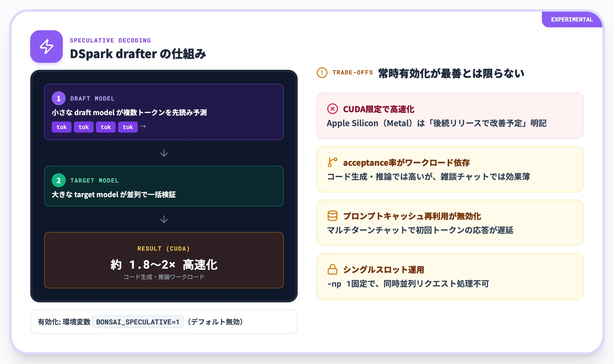614x364 pixels.
Task: Click the text -np 1固定で、同時並列リクエスト処理不可
Action: [408, 284]
